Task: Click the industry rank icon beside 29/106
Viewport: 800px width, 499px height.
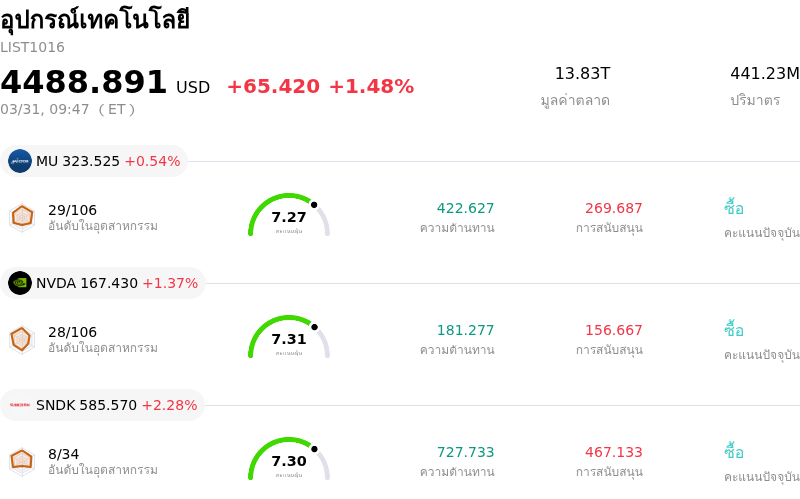Action: 22,216
